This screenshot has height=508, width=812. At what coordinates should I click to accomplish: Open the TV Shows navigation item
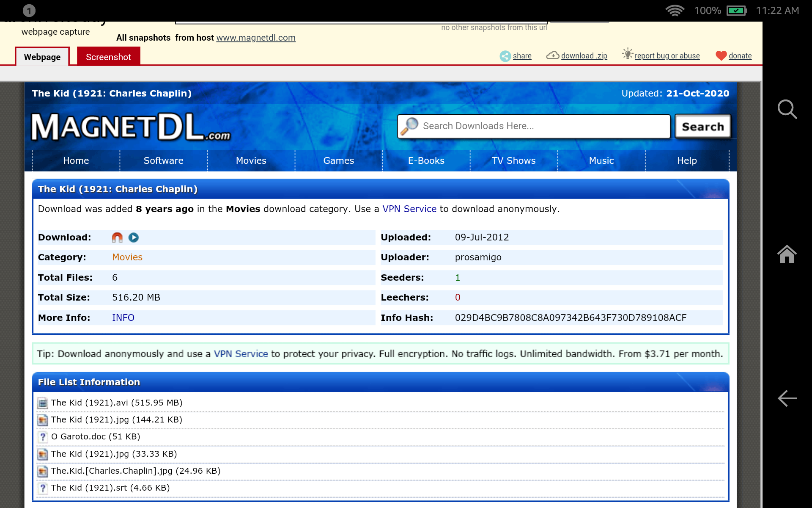[x=513, y=161]
